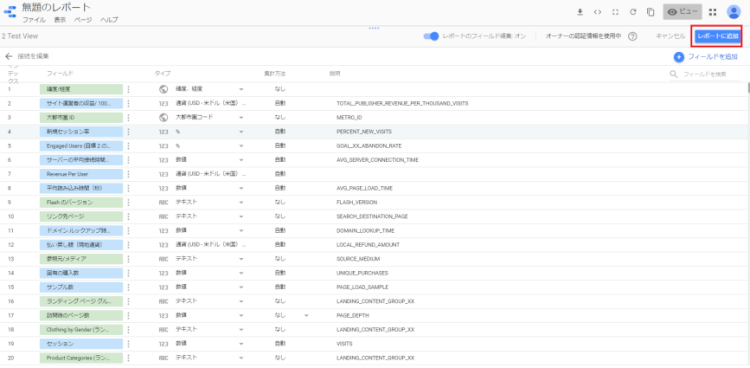This screenshot has height=368, width=750.
Task: Select the Clothing by Gender field chip
Action: click(81, 330)
